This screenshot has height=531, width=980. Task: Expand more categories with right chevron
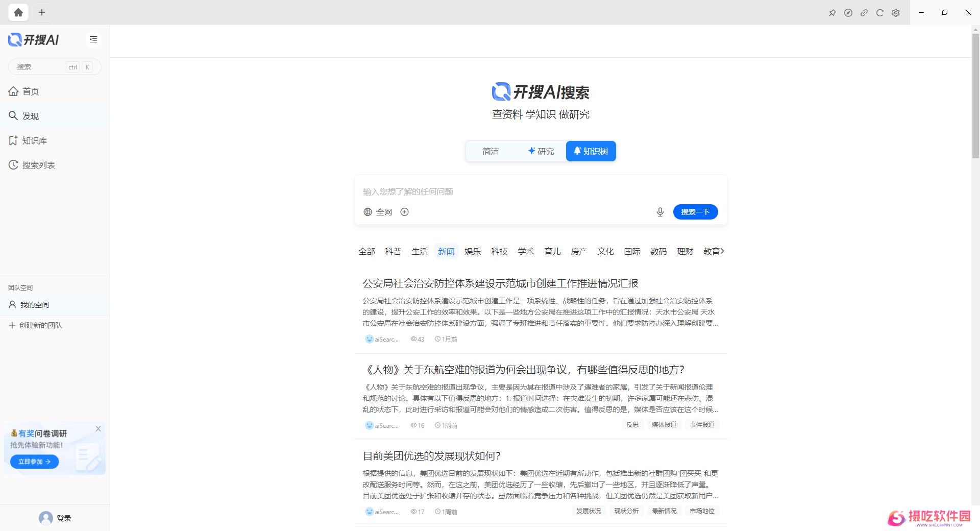click(722, 251)
